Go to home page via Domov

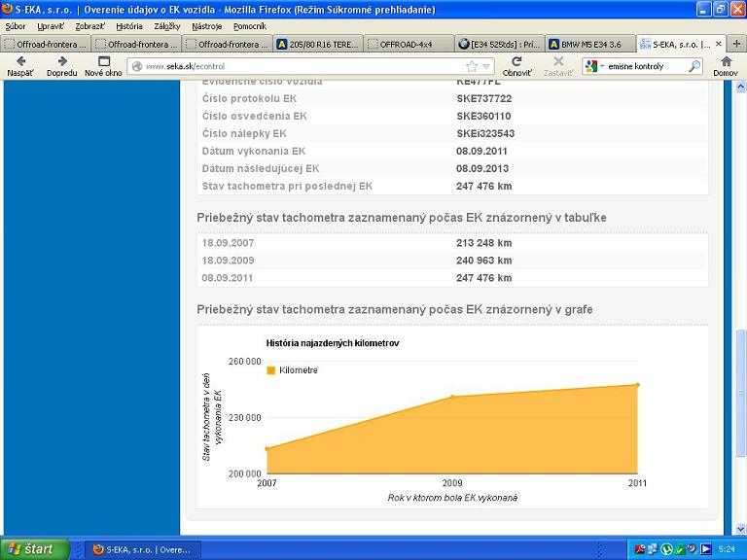click(x=726, y=66)
